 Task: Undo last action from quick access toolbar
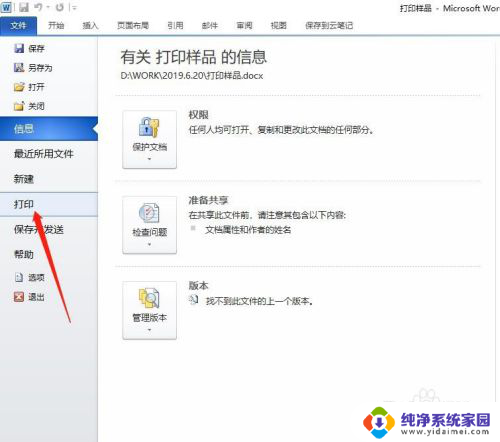pyautogui.click(x=38, y=7)
